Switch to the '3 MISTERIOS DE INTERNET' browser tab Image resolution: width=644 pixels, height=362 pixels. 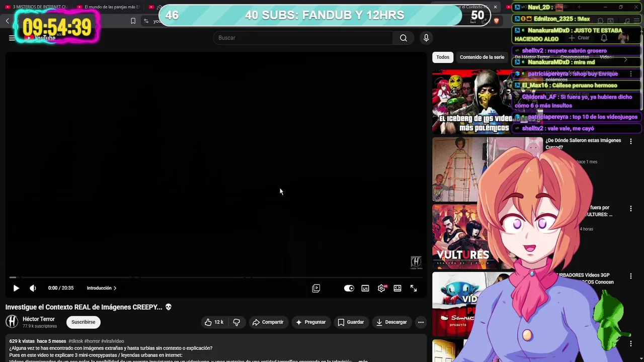(x=36, y=7)
